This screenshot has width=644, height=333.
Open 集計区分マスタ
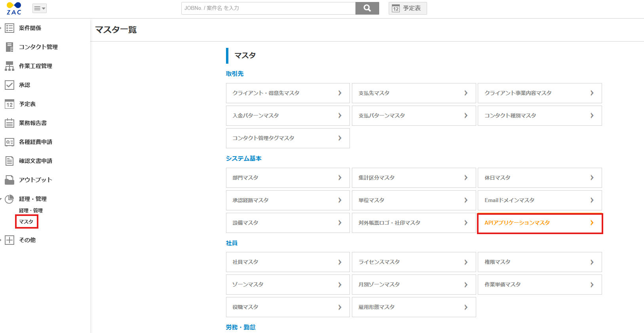click(x=414, y=178)
